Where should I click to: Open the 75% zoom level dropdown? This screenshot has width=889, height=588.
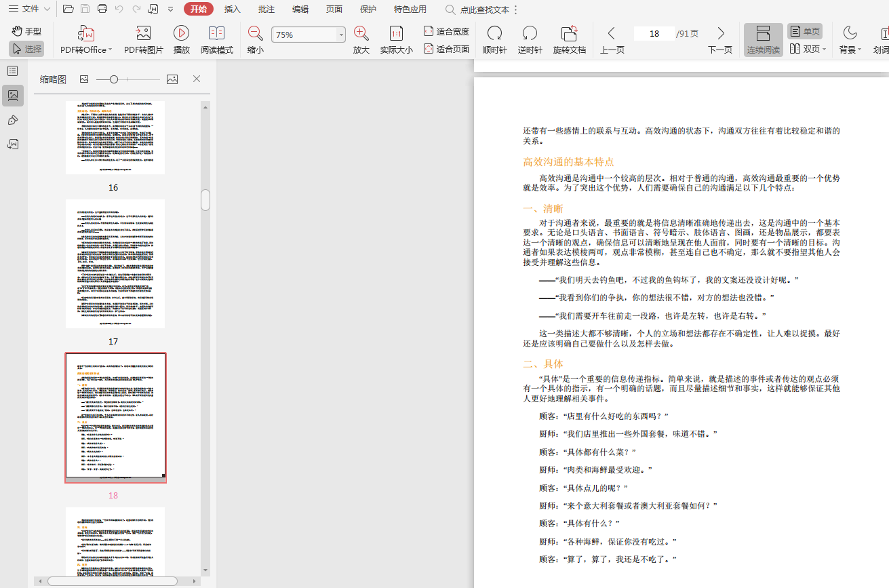[341, 35]
